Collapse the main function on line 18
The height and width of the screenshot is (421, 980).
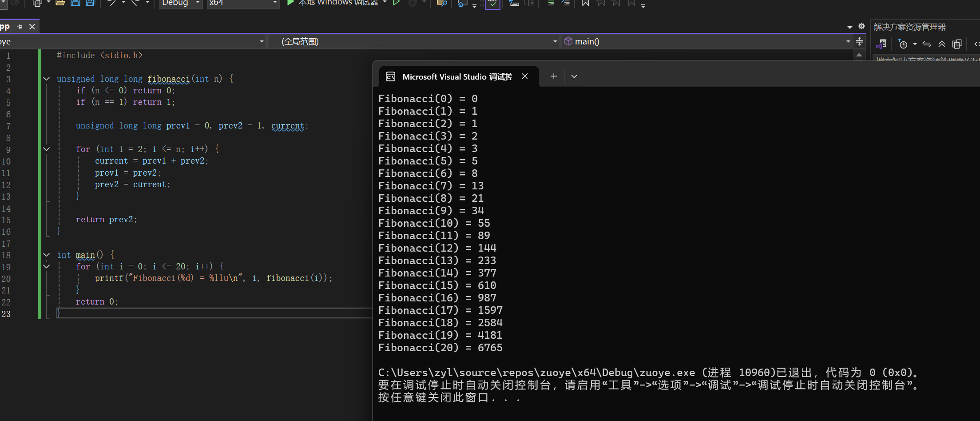(x=47, y=255)
